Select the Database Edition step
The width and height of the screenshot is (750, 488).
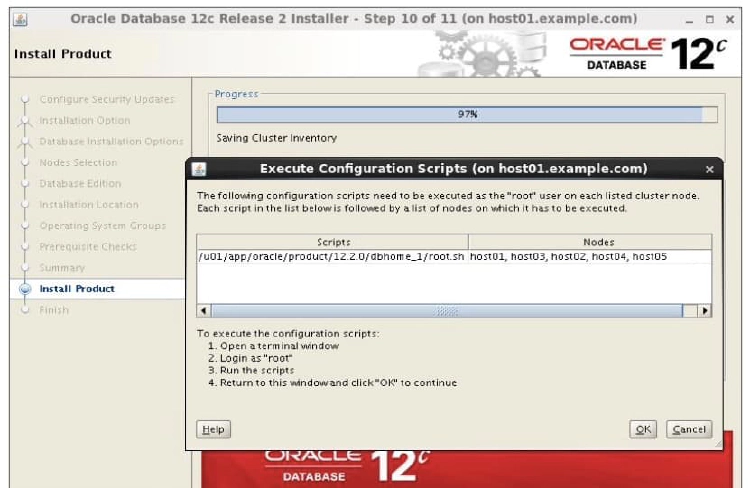coord(80,183)
